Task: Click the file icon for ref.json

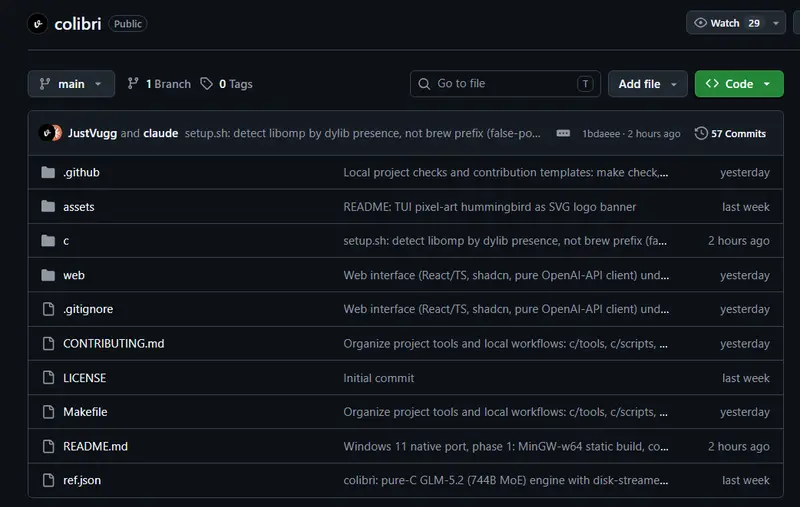Action: pos(48,480)
